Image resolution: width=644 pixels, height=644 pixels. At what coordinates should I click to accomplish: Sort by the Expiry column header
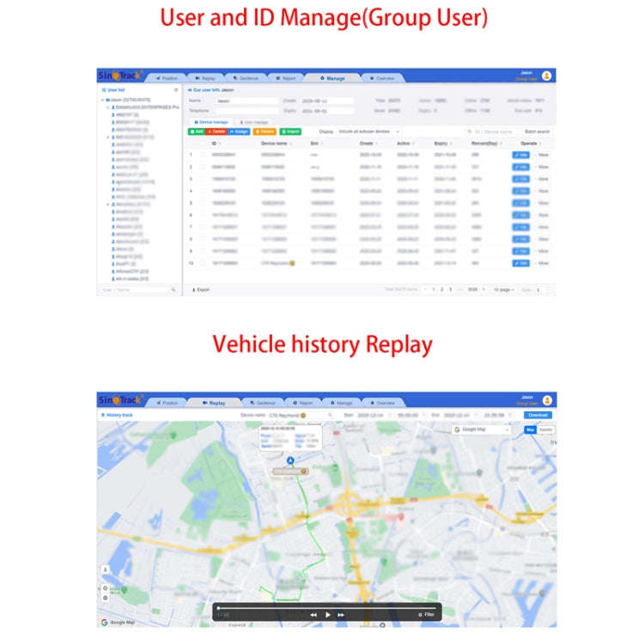pos(443,143)
